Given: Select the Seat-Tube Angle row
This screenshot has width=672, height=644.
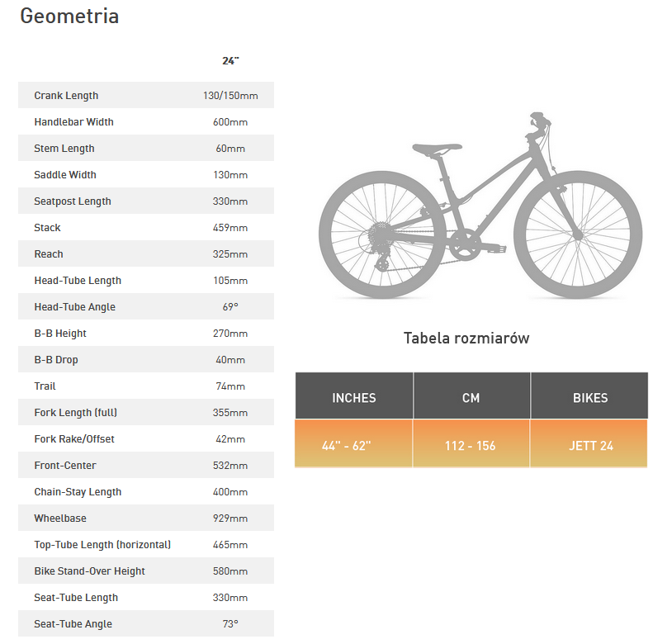Looking at the screenshot, I should tap(146, 623).
